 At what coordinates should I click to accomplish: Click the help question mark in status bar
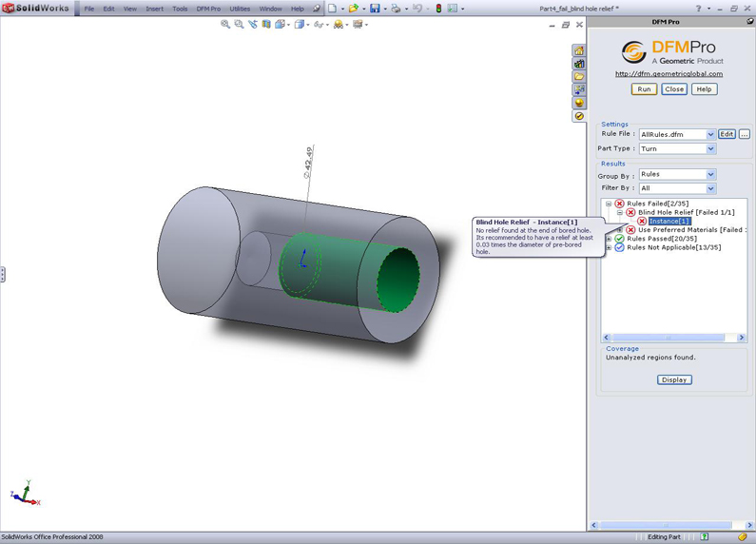click(x=705, y=536)
